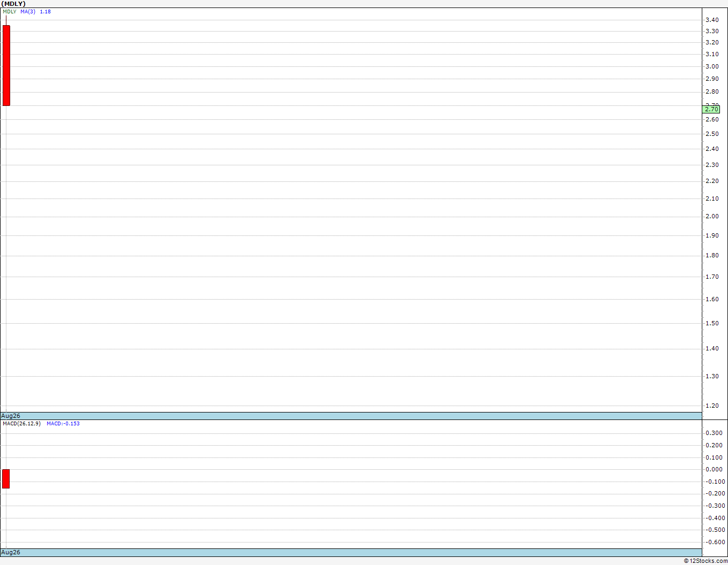
Task: Click the Aug26 date on price chart axis
Action: pyautogui.click(x=11, y=416)
